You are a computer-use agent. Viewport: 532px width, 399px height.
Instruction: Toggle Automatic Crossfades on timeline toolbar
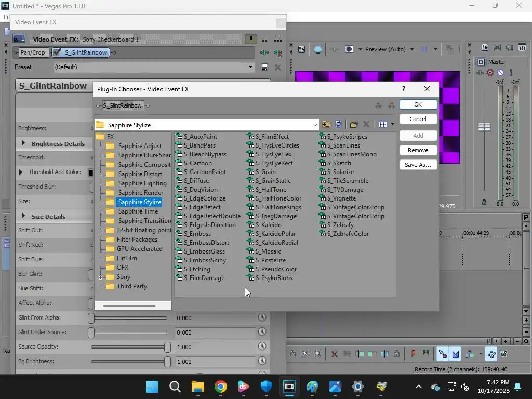(x=455, y=354)
